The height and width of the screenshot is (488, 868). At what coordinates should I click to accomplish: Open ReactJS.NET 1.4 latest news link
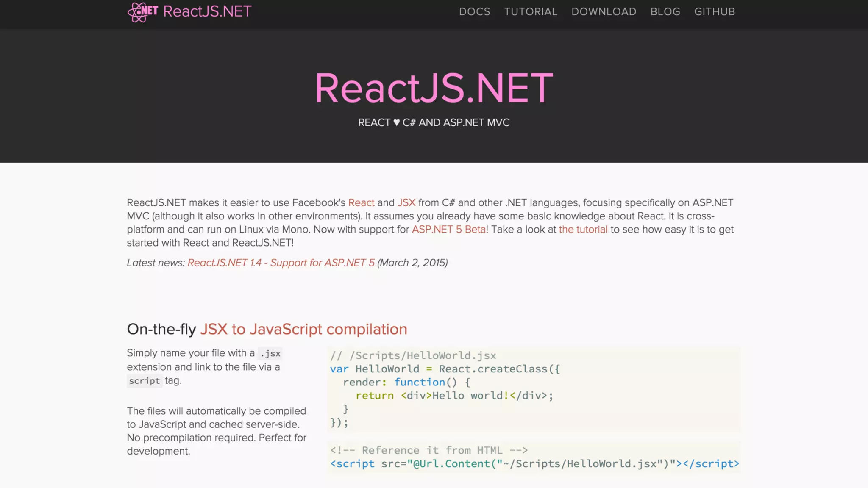(281, 263)
